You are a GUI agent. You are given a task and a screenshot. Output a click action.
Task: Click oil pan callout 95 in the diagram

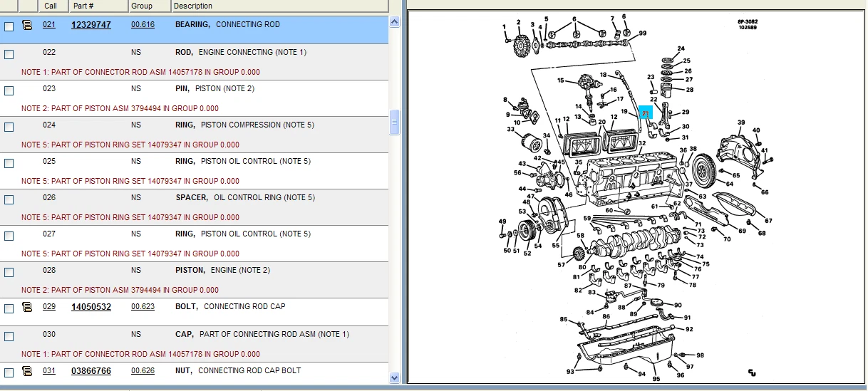(656, 379)
